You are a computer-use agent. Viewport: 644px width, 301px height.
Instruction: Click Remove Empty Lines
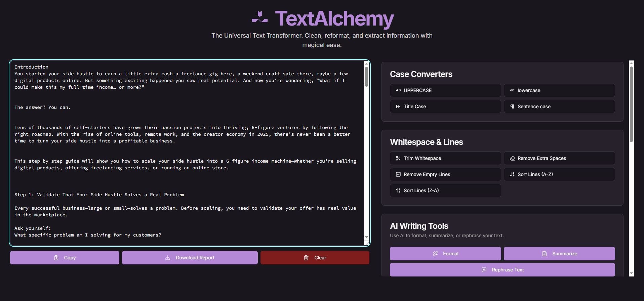[x=445, y=174]
